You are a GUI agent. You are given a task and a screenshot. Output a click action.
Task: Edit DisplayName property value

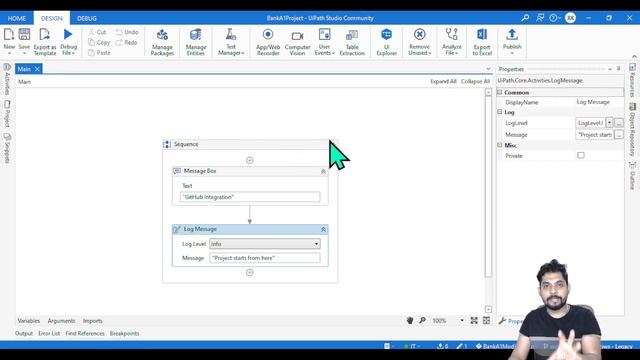(x=599, y=102)
